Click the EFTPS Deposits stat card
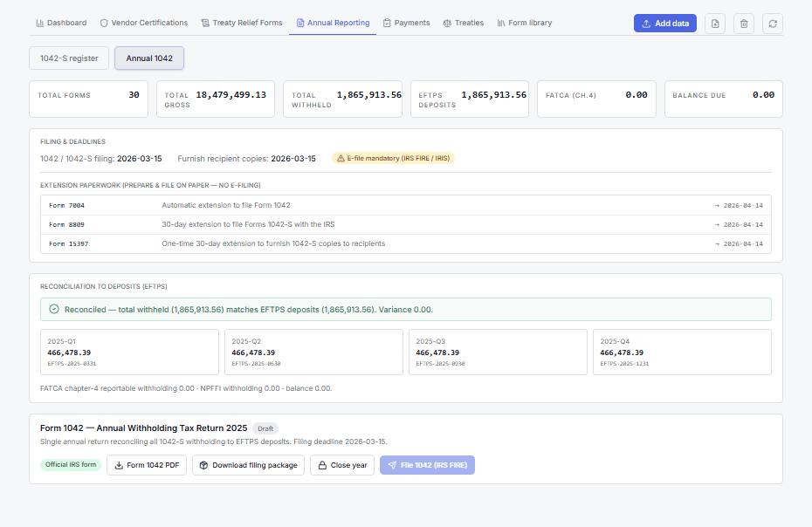 click(470, 99)
